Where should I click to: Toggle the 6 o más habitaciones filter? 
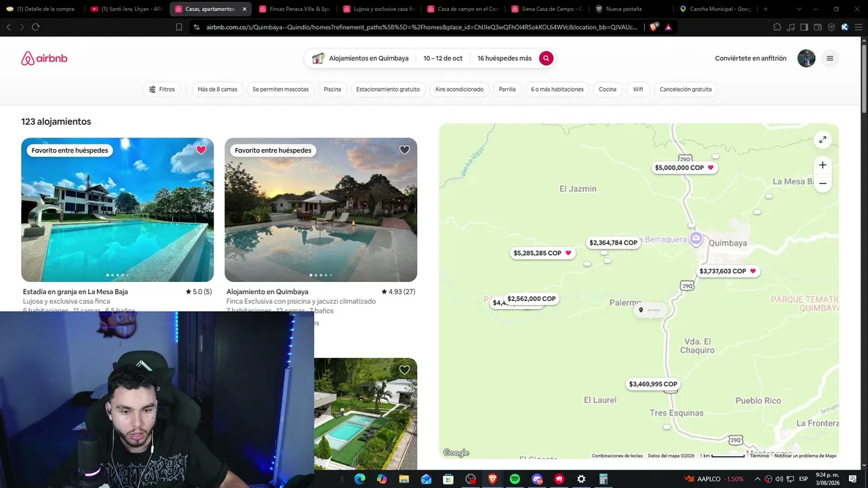[x=557, y=89]
